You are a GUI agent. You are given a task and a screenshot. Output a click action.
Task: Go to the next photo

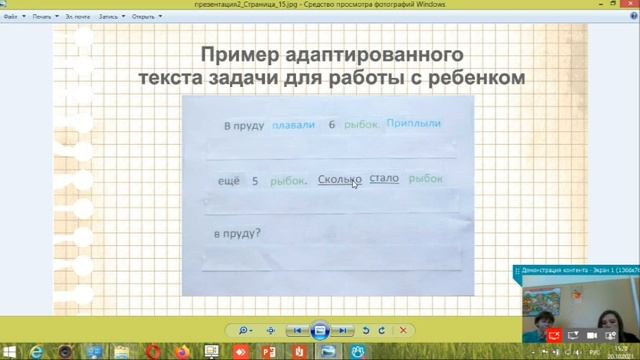[342, 330]
